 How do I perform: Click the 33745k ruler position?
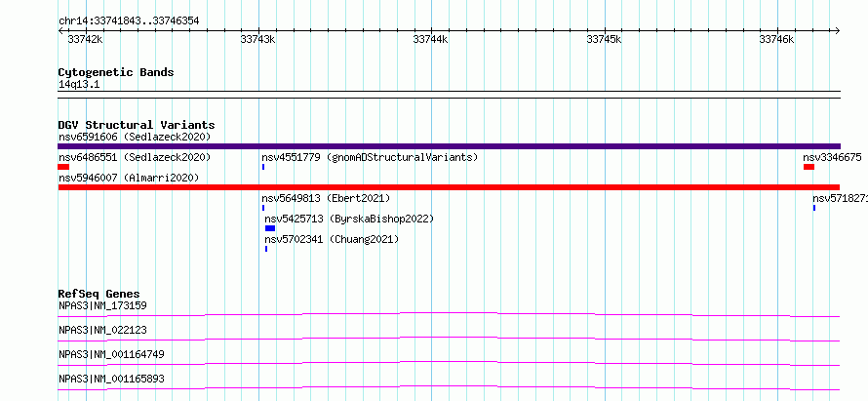[604, 39]
